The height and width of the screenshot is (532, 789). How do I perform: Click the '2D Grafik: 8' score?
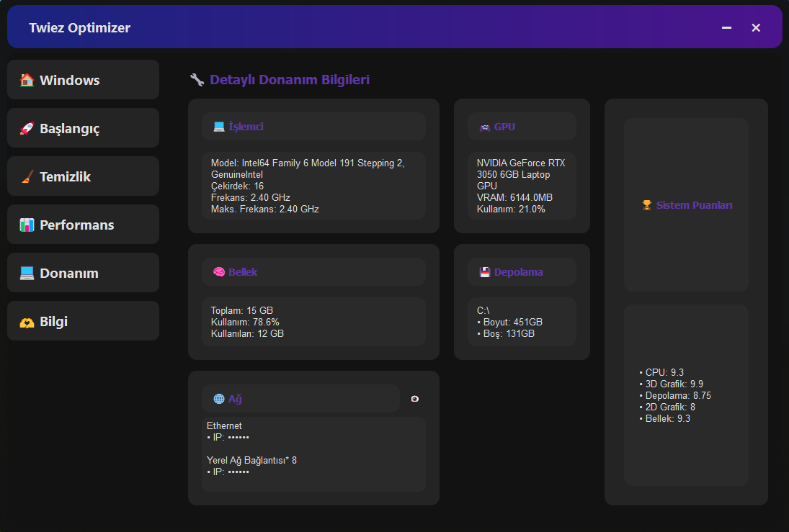pyautogui.click(x=667, y=407)
